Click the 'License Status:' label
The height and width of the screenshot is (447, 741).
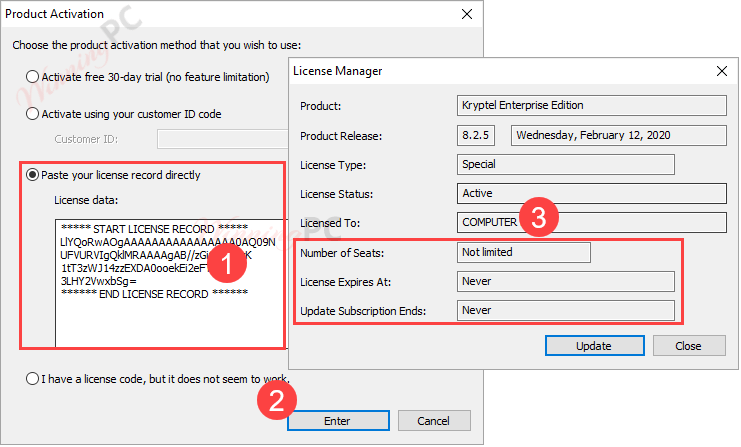click(336, 194)
